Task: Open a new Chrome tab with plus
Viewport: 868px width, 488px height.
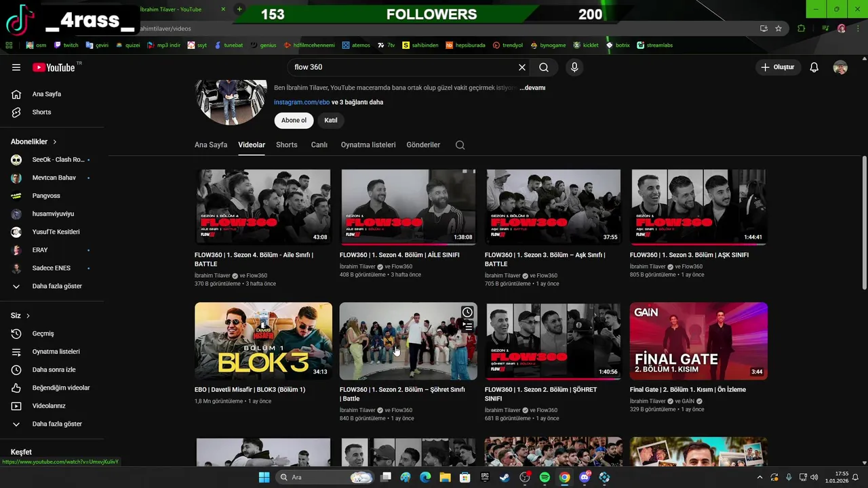Action: (x=239, y=9)
